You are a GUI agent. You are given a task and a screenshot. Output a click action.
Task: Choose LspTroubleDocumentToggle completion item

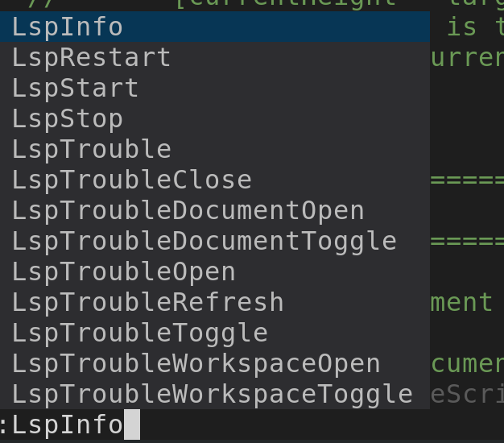[x=215, y=241]
